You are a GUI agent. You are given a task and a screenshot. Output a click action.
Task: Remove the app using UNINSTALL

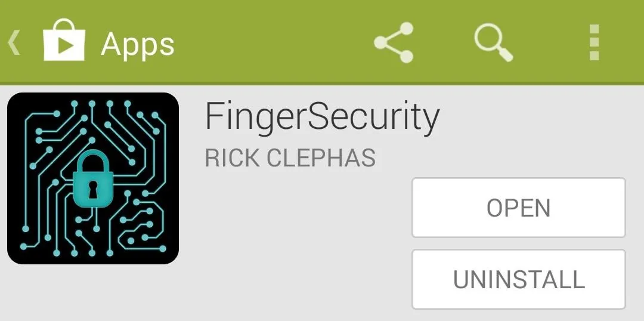click(519, 279)
